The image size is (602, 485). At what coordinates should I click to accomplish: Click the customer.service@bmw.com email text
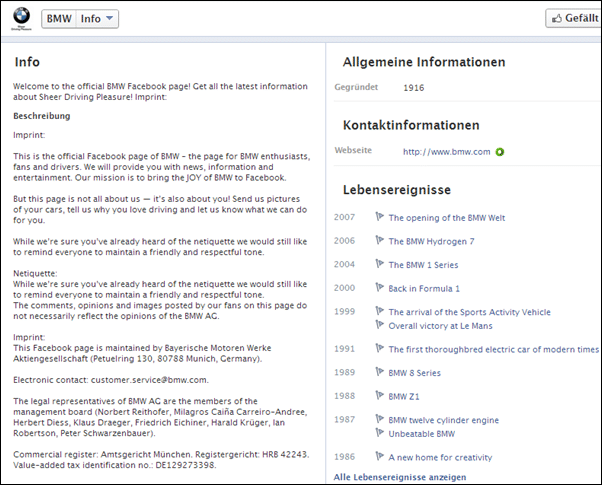click(149, 380)
